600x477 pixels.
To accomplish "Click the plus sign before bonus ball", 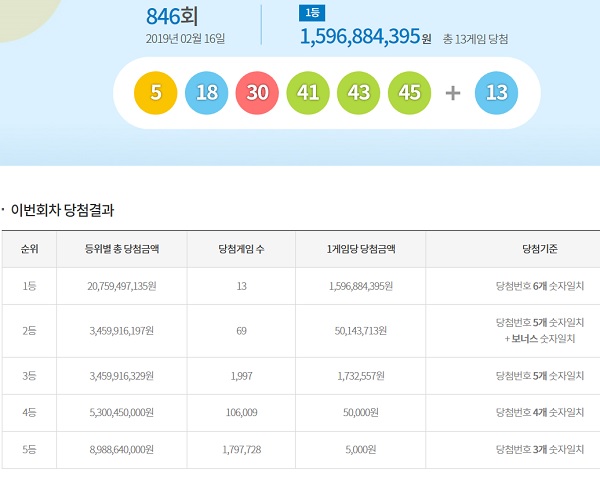I will pyautogui.click(x=453, y=93).
